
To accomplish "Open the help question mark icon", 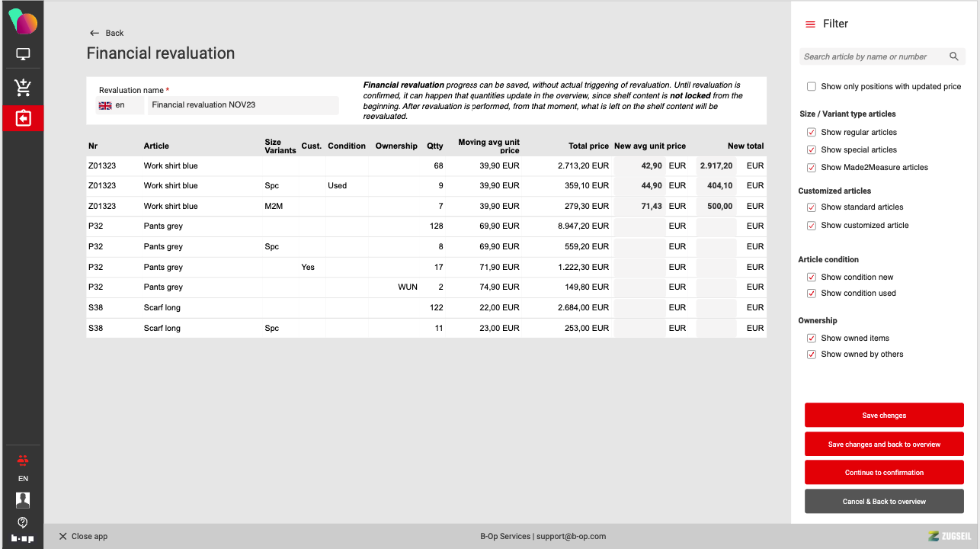I will point(23,522).
